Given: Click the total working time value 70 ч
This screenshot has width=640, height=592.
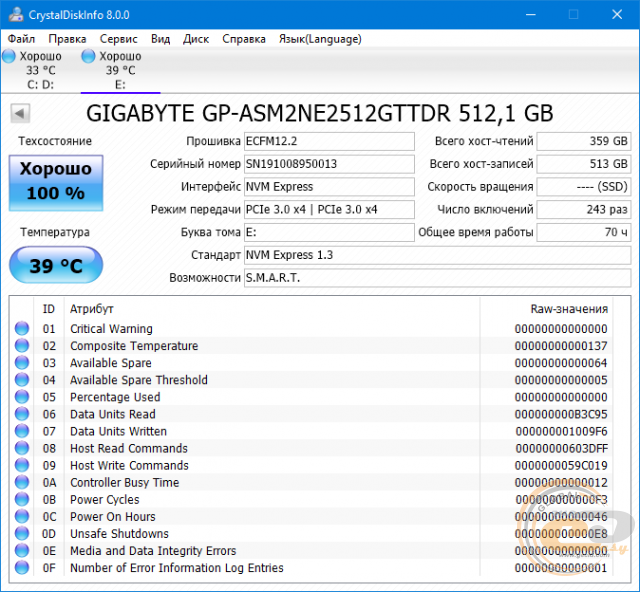Looking at the screenshot, I should [x=584, y=233].
